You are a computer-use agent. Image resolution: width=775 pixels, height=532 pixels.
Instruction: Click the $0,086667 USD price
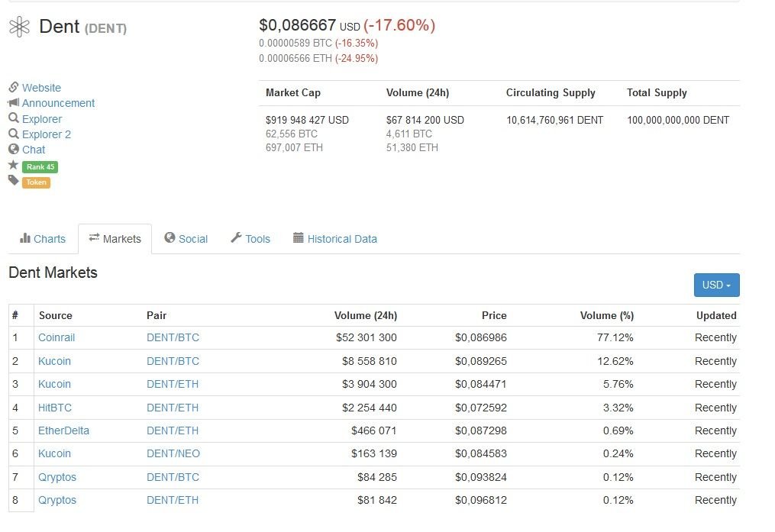coord(309,25)
